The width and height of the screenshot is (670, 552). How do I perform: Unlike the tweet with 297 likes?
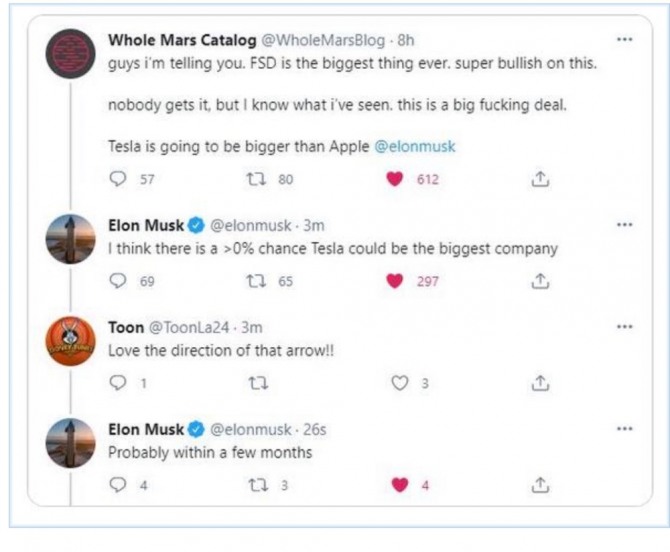395,281
